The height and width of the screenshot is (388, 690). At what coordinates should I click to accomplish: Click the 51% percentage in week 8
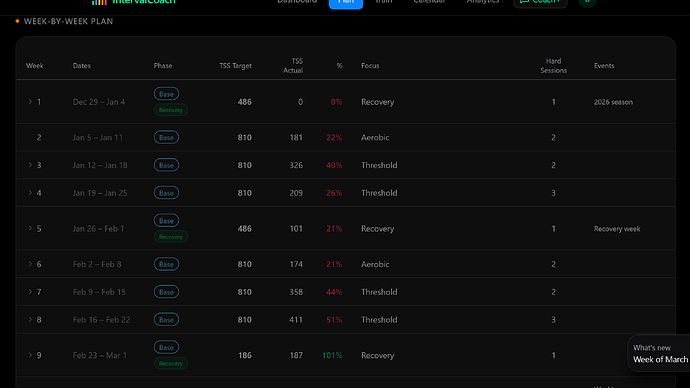[334, 319]
